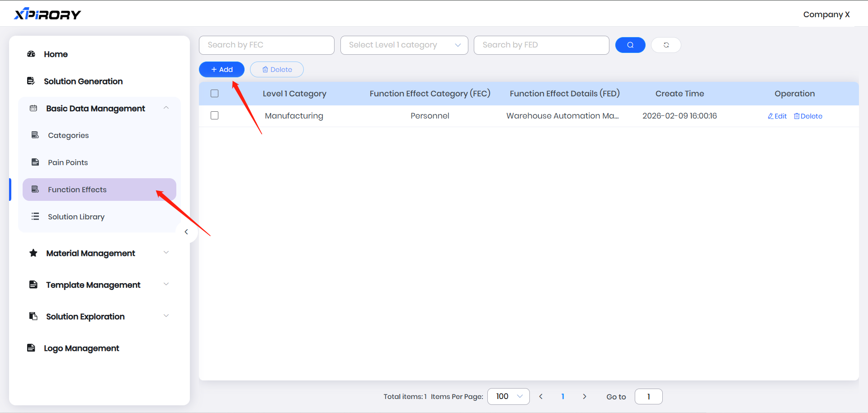Click the blue search magnifier button

click(630, 45)
